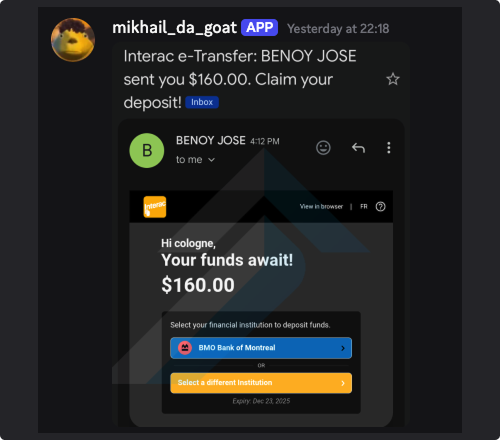
Task: Click the mikhail_da_goat username
Action: [x=174, y=28]
